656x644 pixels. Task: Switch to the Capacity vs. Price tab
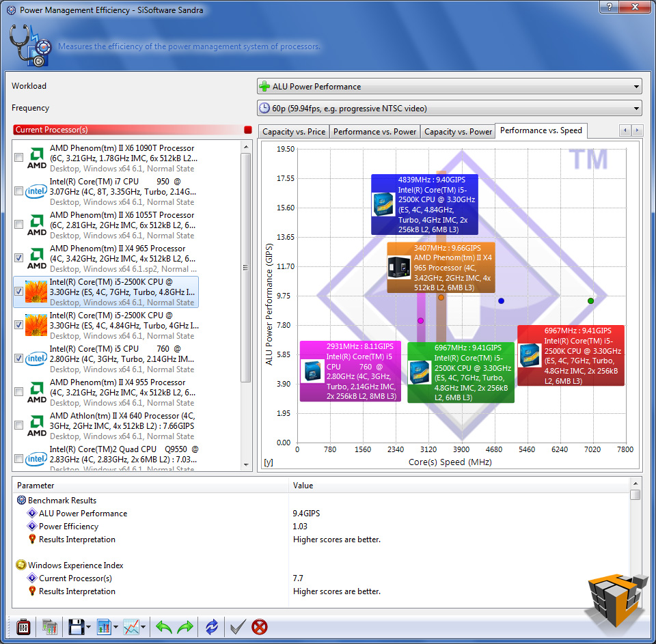tap(294, 132)
